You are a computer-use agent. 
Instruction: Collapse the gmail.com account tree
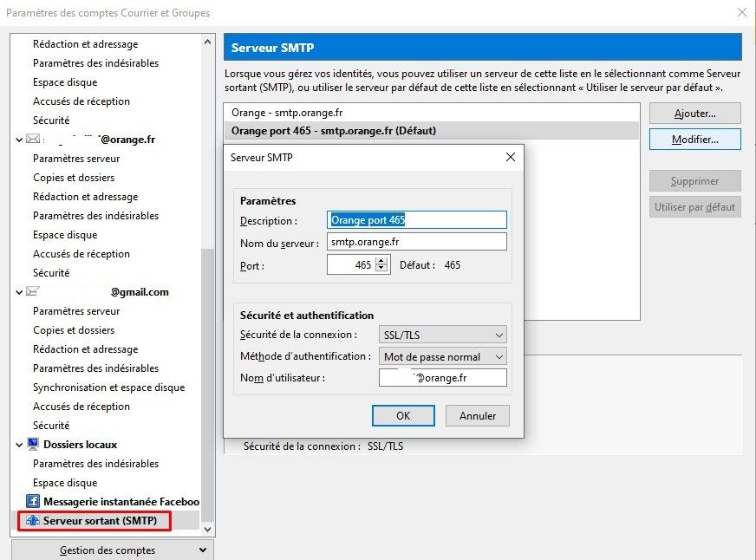19,292
